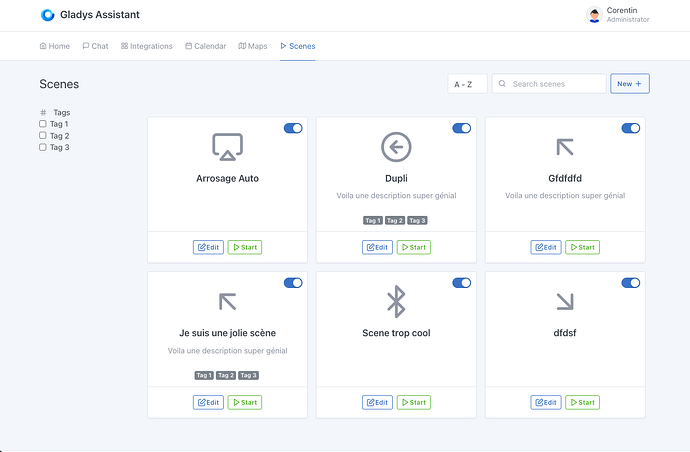Go to the Maps tab
Image resolution: width=690 pixels, height=452 pixels.
point(253,46)
